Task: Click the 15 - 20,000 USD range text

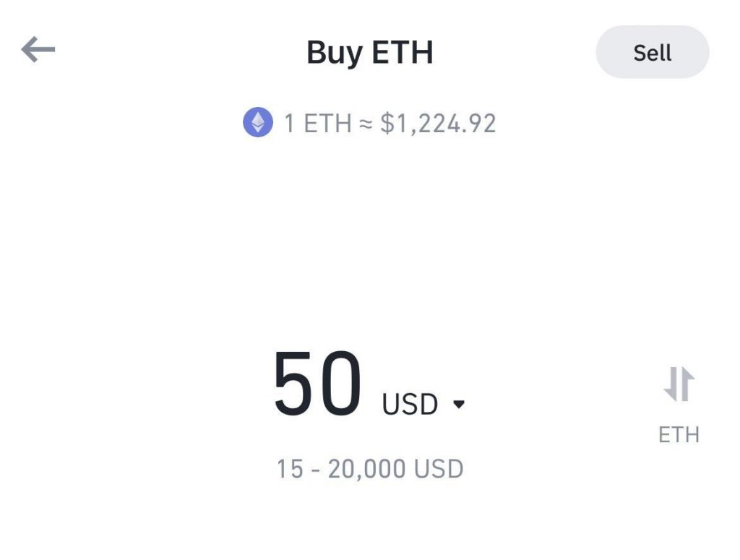Action: 370,468
